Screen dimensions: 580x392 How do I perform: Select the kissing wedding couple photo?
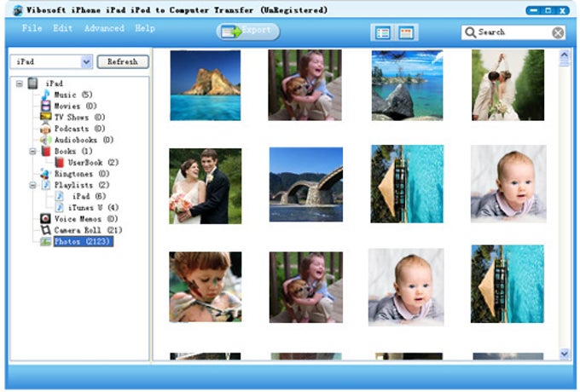point(507,85)
